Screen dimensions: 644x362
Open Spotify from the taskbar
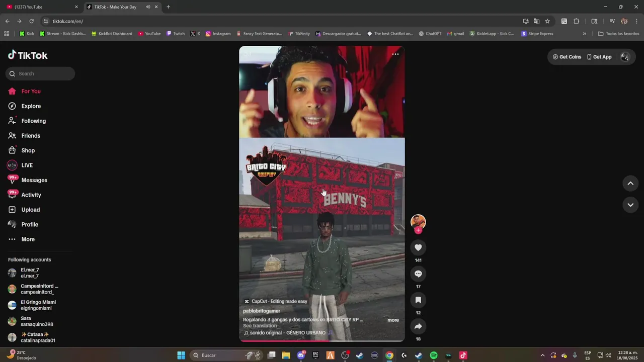point(434,355)
